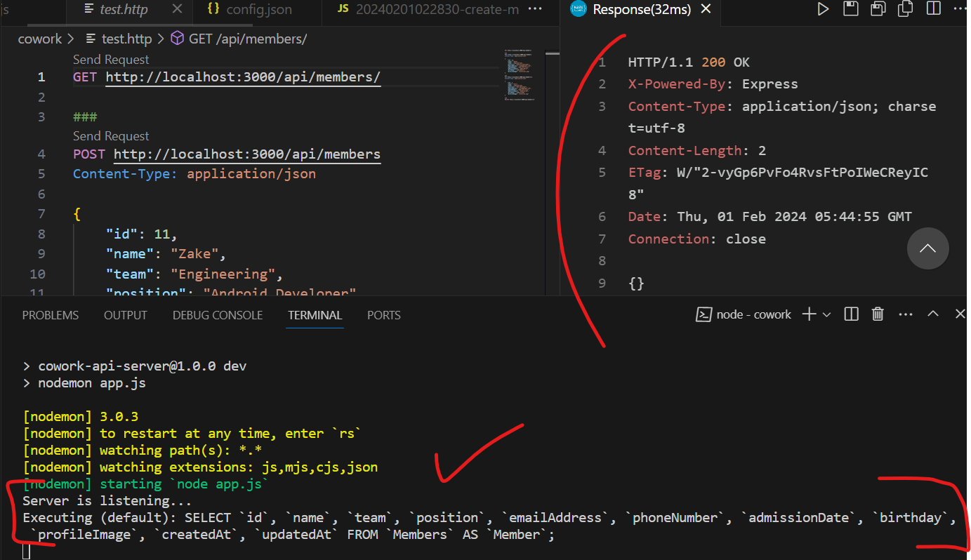The image size is (971, 560).
Task: Click the save response body icon
Action: [878, 9]
